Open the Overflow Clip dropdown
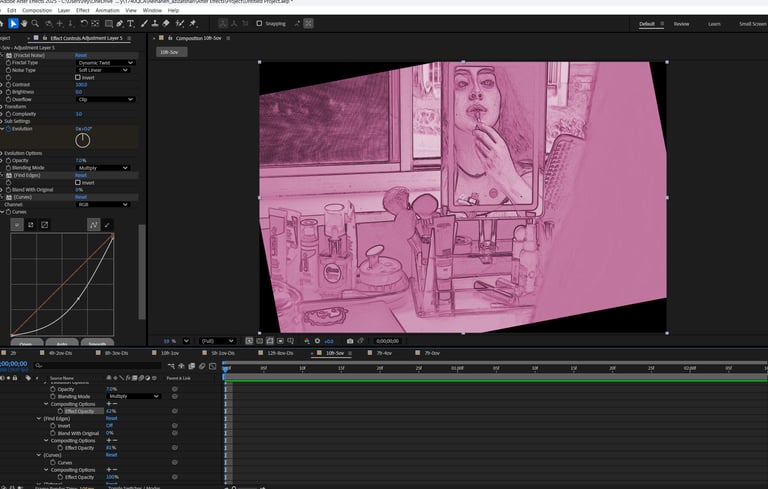The height and width of the screenshot is (489, 768). [105, 99]
